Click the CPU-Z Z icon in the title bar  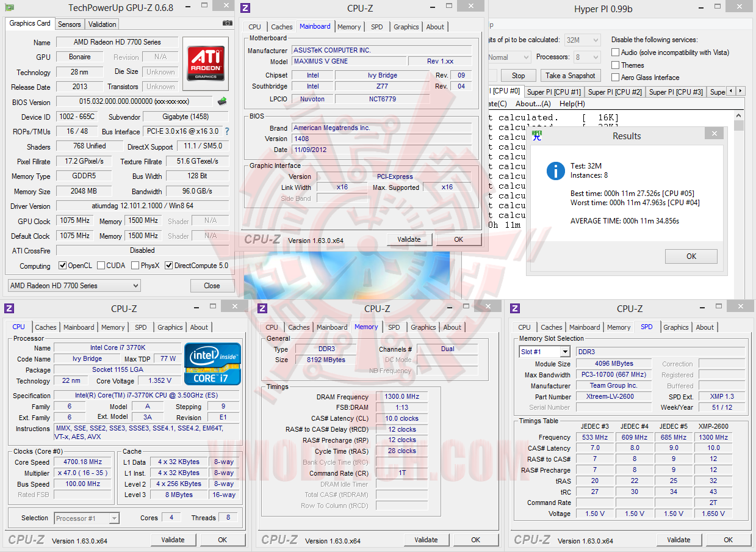[245, 8]
